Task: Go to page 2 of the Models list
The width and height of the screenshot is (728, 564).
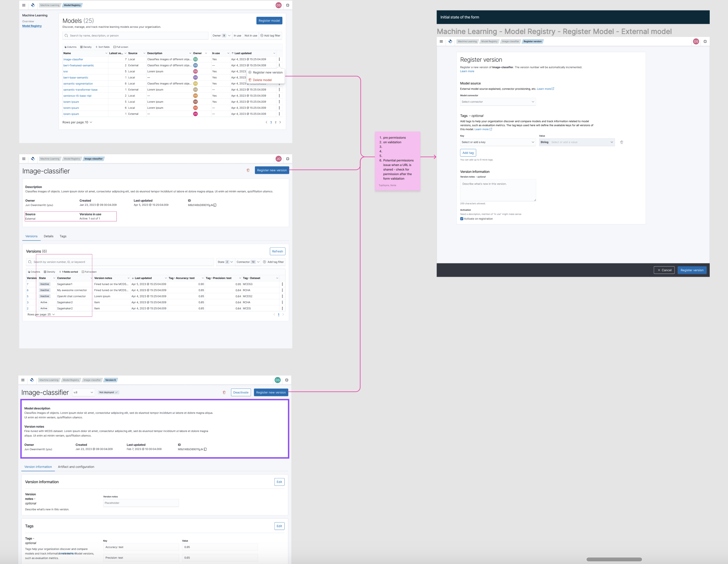Action: coord(275,122)
